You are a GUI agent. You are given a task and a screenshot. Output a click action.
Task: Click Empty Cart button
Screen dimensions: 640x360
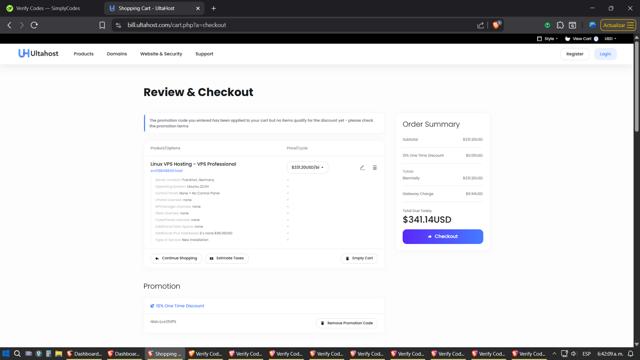[359, 258]
